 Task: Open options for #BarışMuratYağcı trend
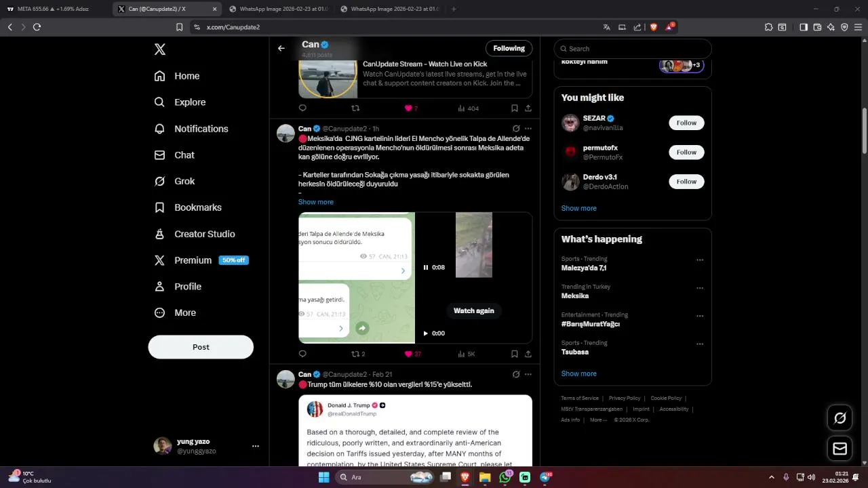point(700,316)
